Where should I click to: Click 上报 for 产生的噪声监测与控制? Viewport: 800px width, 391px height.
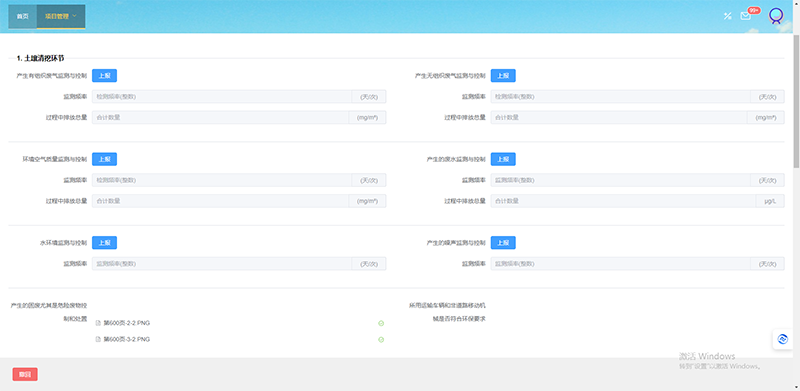pos(503,242)
